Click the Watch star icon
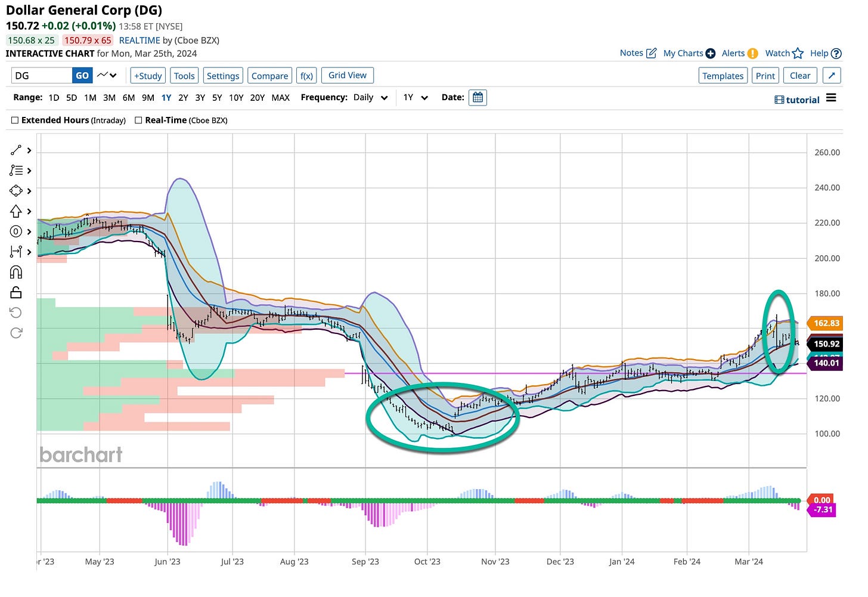Image resolution: width=868 pixels, height=597 pixels. 798,53
